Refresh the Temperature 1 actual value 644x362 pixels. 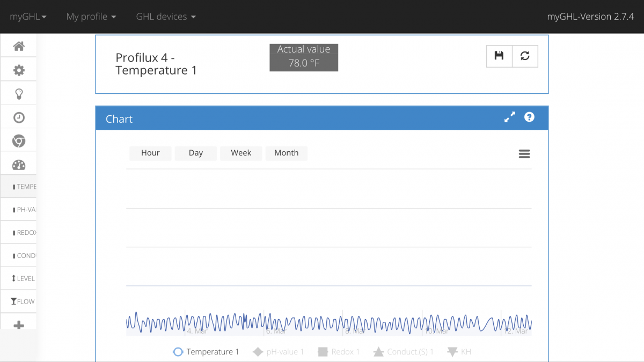click(525, 56)
